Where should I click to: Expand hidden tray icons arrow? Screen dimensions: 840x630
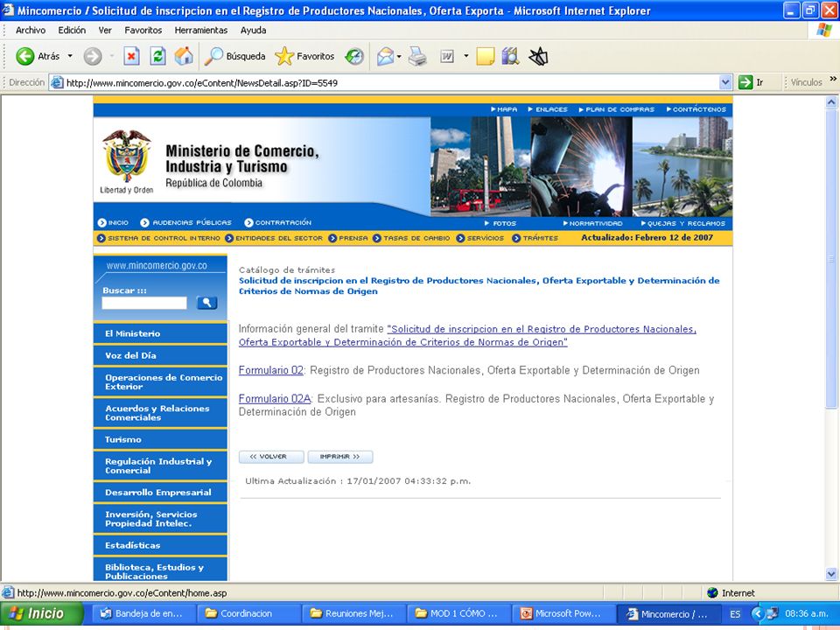pos(757,614)
